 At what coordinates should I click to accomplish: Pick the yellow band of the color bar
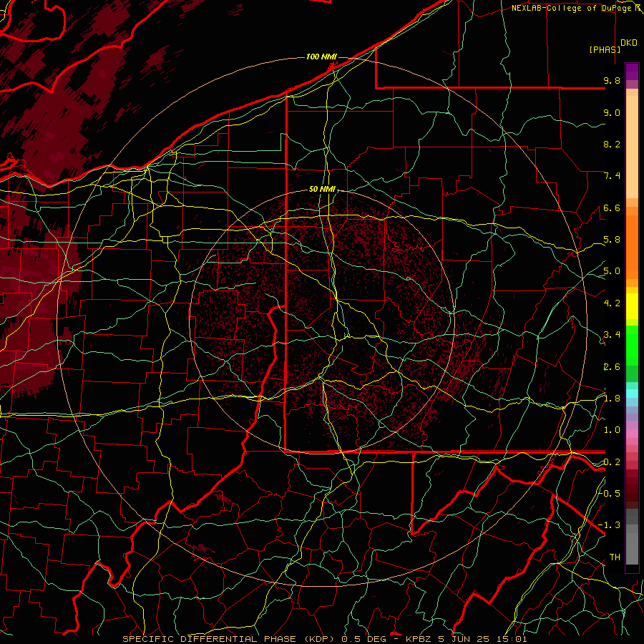(x=632, y=306)
